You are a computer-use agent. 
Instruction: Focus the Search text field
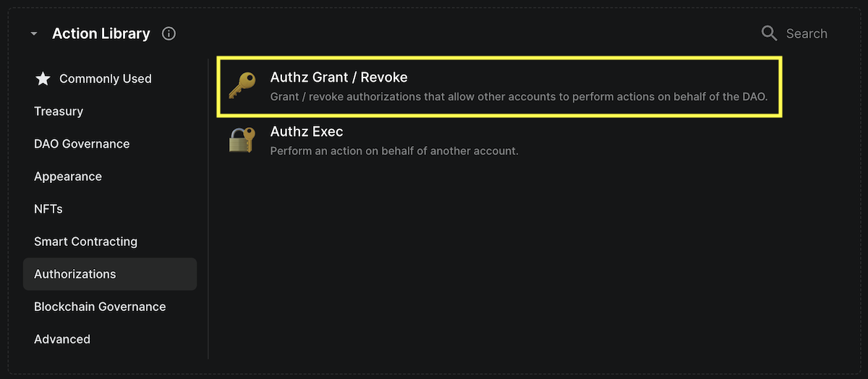(807, 34)
